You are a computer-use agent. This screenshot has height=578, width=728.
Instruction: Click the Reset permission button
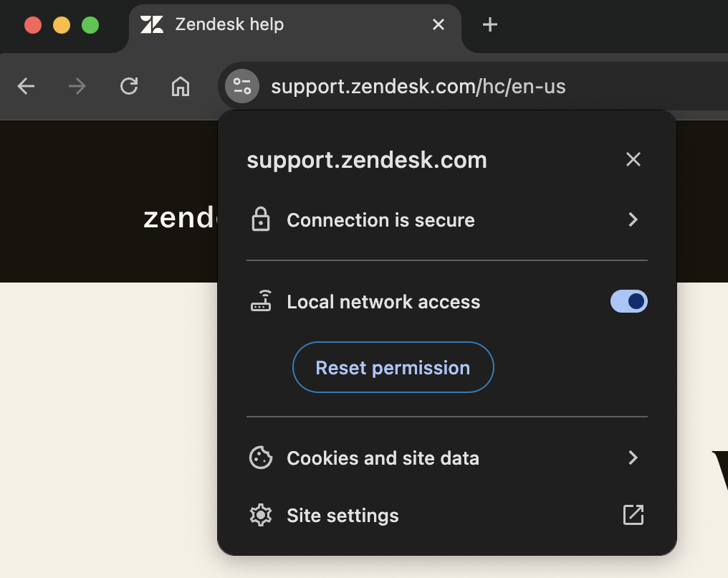(393, 368)
